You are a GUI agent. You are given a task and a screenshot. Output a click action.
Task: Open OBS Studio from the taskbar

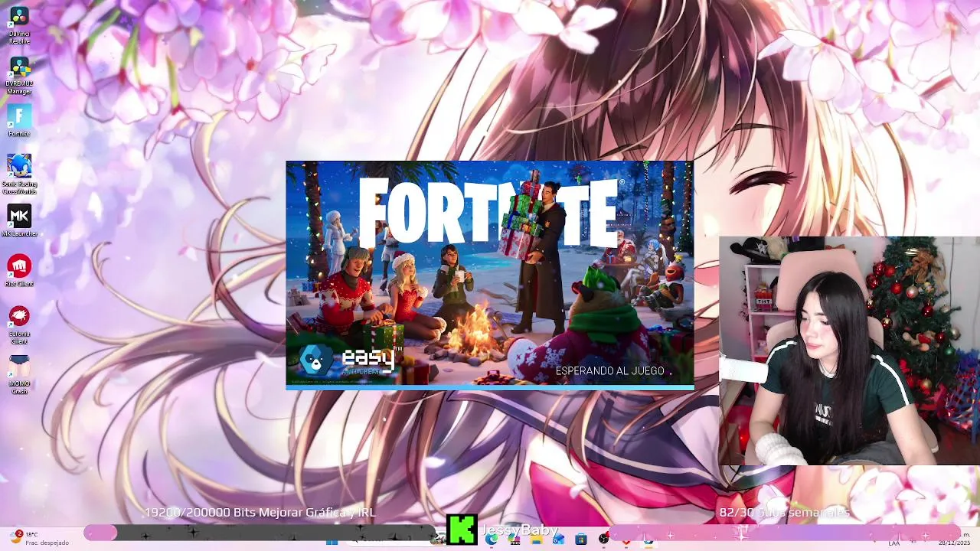604,539
